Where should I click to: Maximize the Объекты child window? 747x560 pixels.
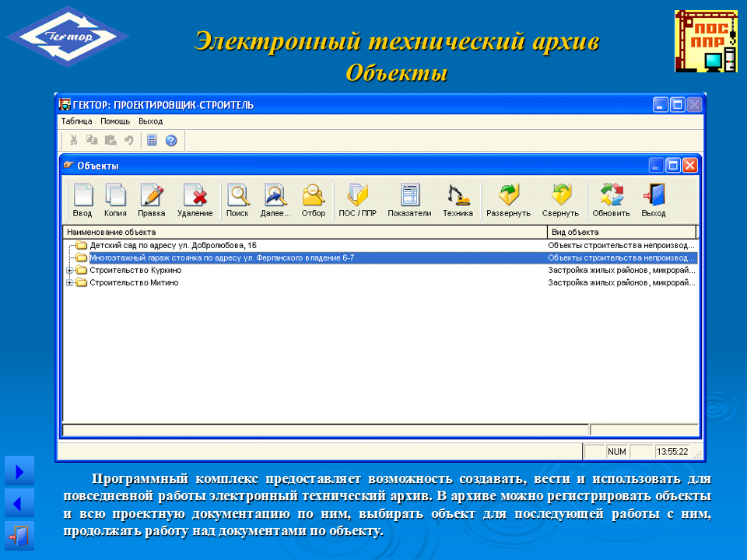click(673, 166)
